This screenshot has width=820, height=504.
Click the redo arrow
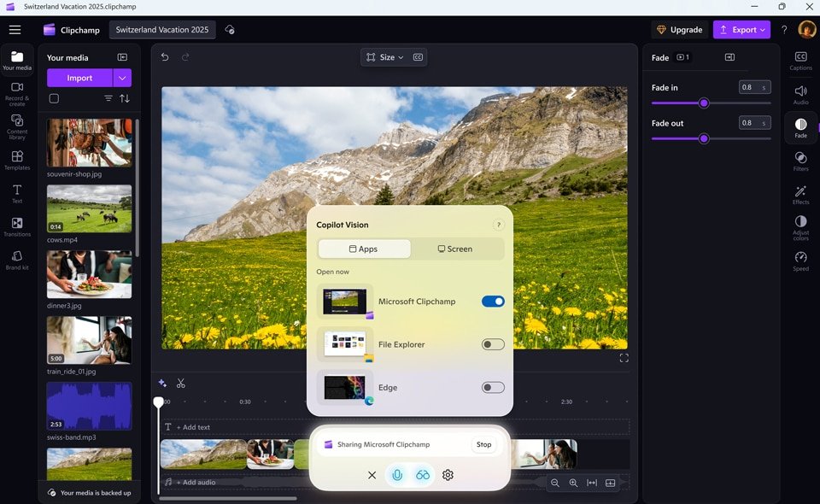[185, 57]
